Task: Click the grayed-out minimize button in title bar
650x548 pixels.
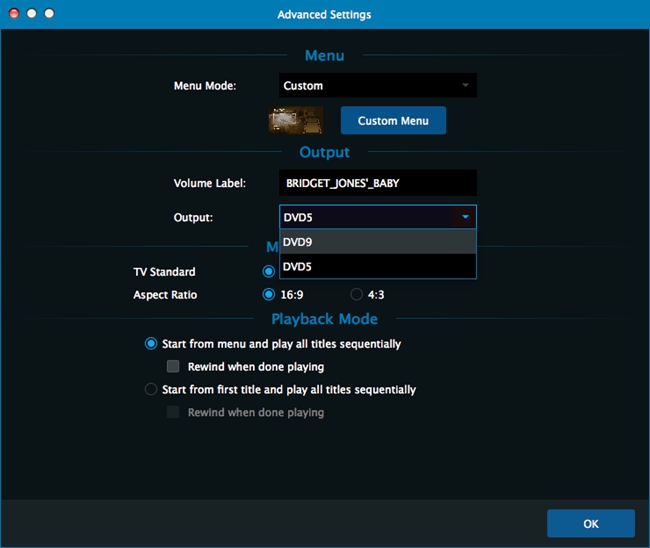Action: tap(32, 14)
